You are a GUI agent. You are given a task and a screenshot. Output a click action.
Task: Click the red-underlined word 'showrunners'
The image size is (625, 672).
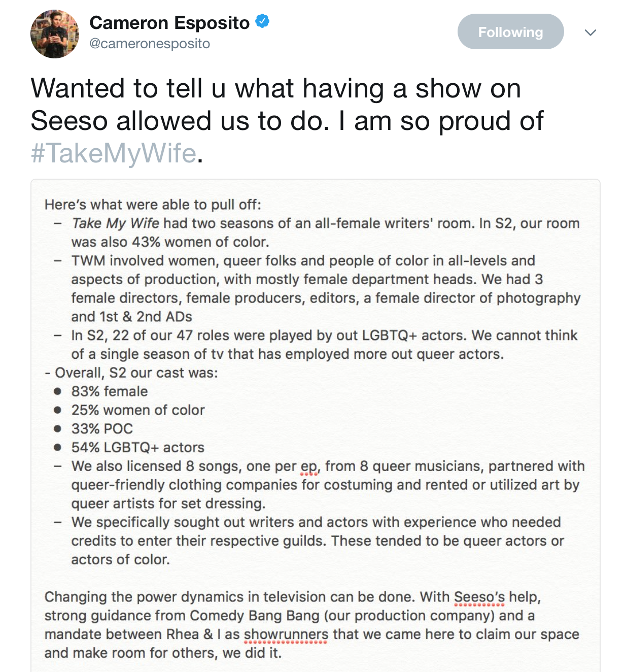pyautogui.click(x=286, y=634)
